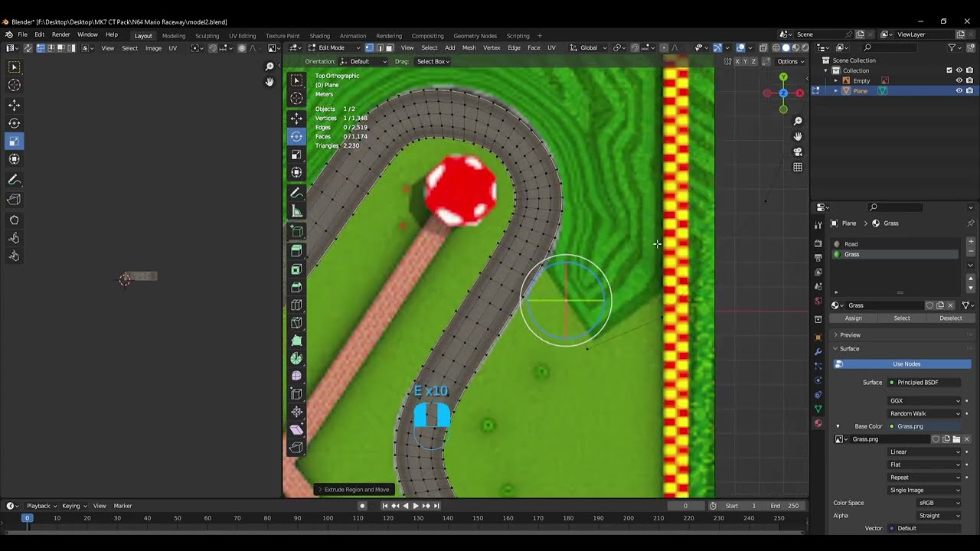The height and width of the screenshot is (551, 980).
Task: Open the Modifier properties tab wrench icon
Action: click(x=818, y=351)
